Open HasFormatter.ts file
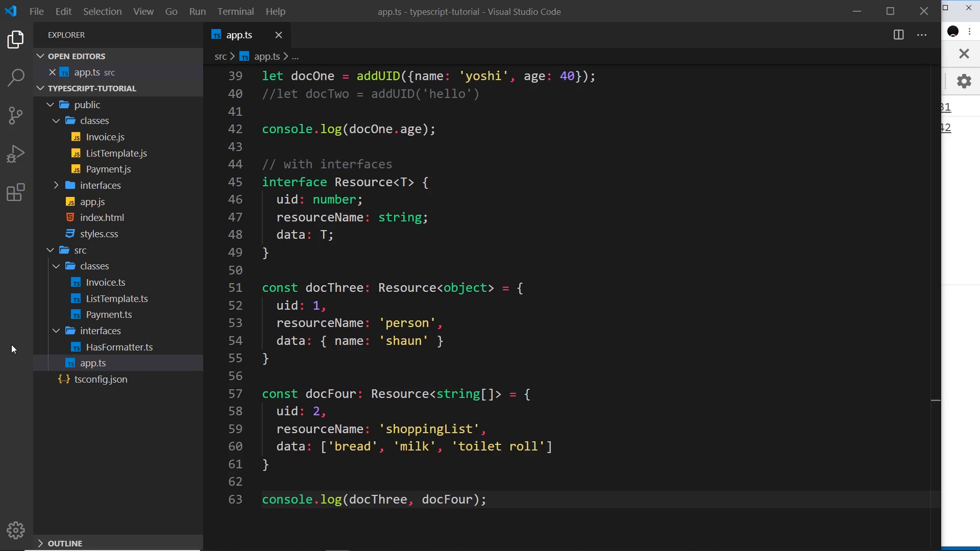This screenshot has height=551, width=980. pyautogui.click(x=119, y=347)
